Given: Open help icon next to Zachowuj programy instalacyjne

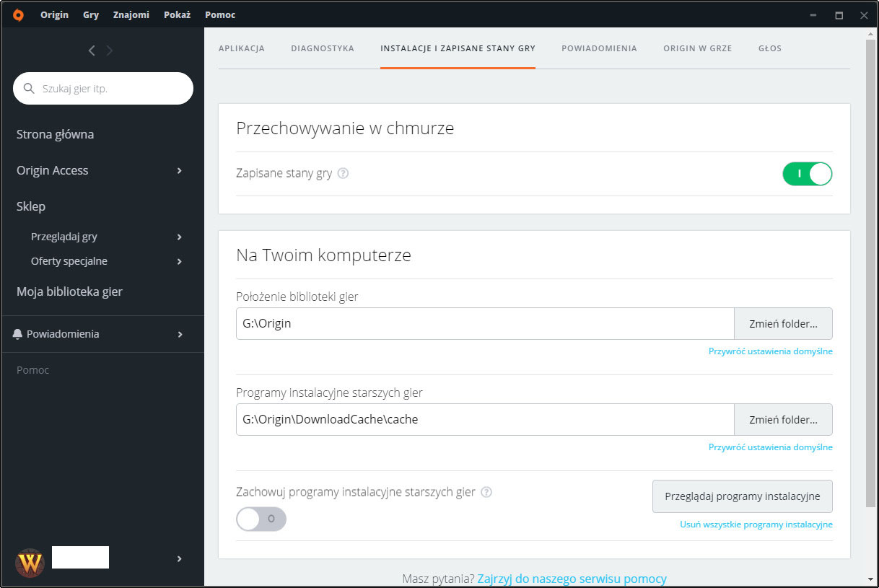Looking at the screenshot, I should (x=486, y=492).
